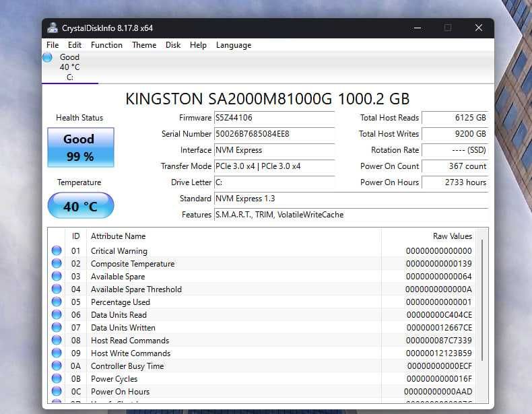Screen dimensions: 532x414
Task: Select the Data Units Written attribute name
Action: [123, 328]
